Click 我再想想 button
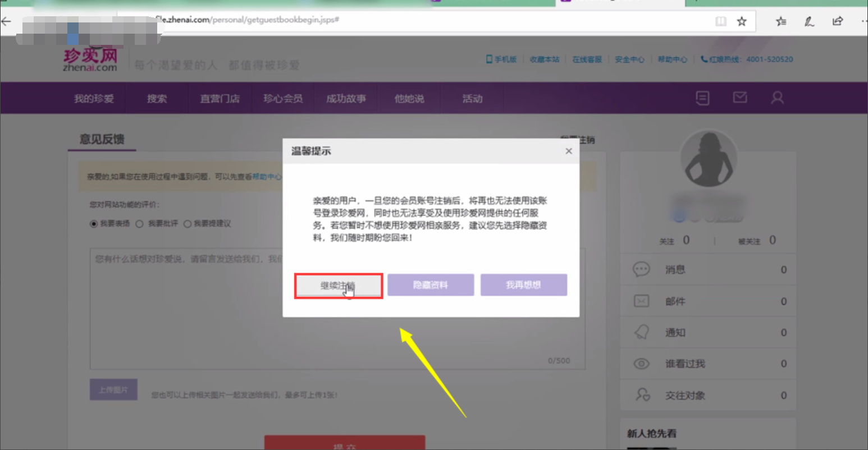The image size is (868, 450). tap(523, 285)
